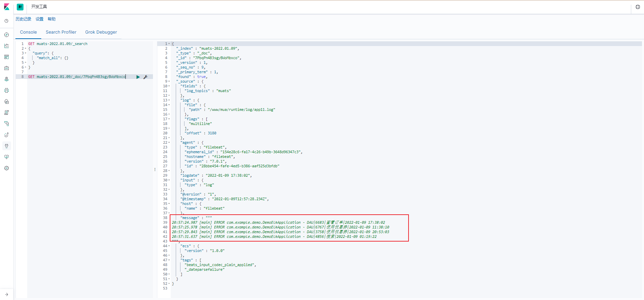The height and width of the screenshot is (300, 644).
Task: Send the request with the green play button
Action: pos(138,77)
